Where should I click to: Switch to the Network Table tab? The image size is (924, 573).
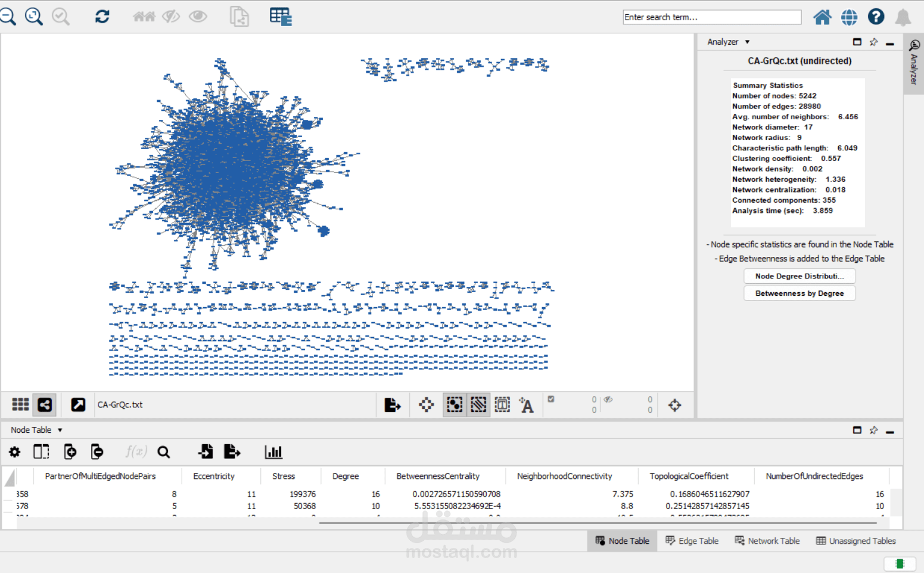pyautogui.click(x=767, y=541)
